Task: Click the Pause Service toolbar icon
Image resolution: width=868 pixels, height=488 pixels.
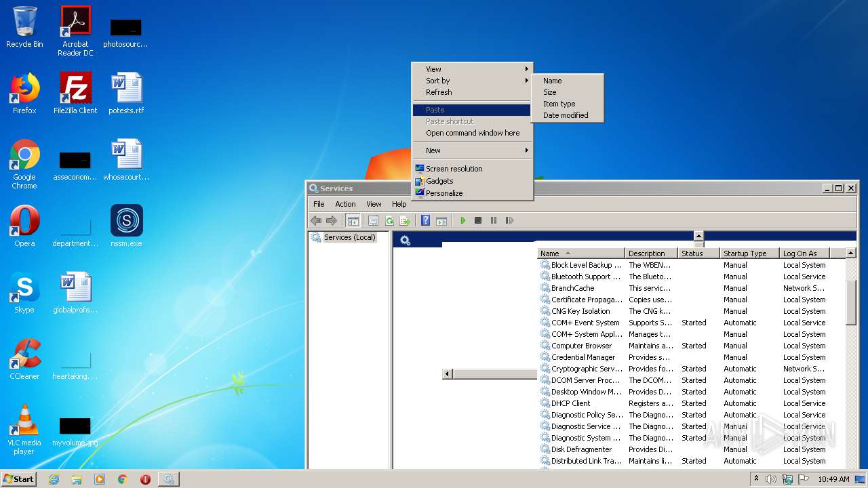Action: point(494,220)
